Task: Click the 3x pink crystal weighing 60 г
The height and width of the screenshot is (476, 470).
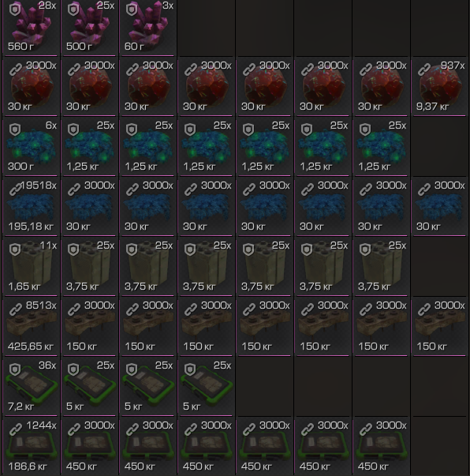Action: (x=147, y=28)
